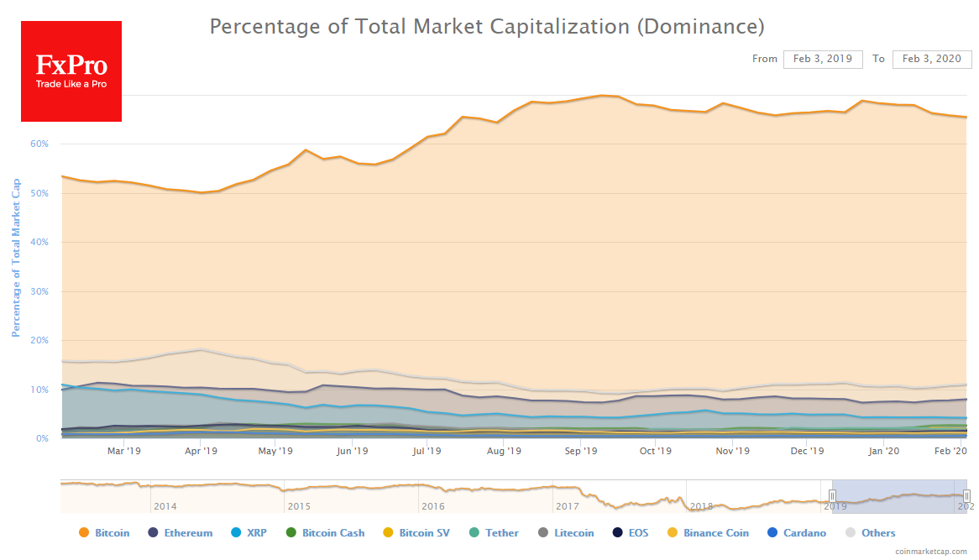Click the right range navigator handle
This screenshot has height=560, width=979.
966,496
